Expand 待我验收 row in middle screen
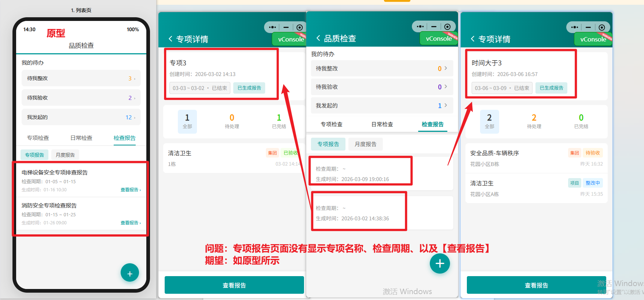This screenshot has height=300, width=644. 381,87
